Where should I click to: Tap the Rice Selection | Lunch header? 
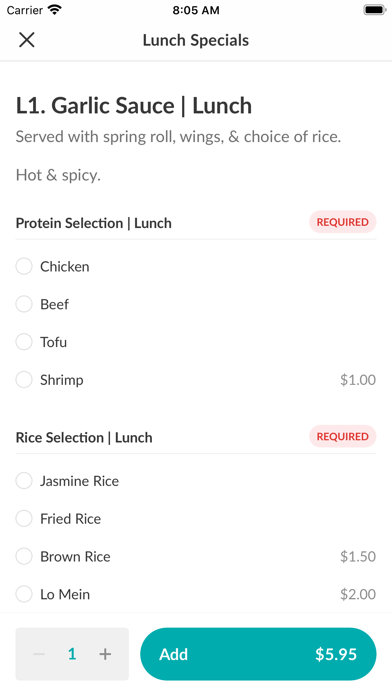coord(84,438)
